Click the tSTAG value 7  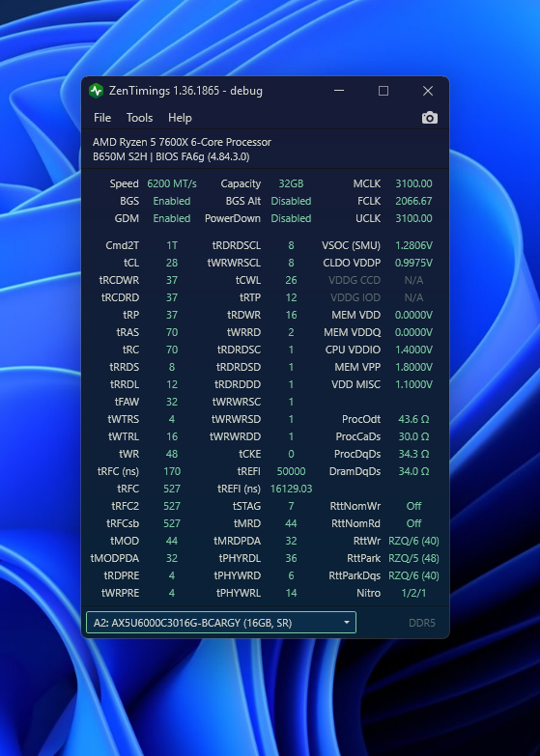point(291,506)
